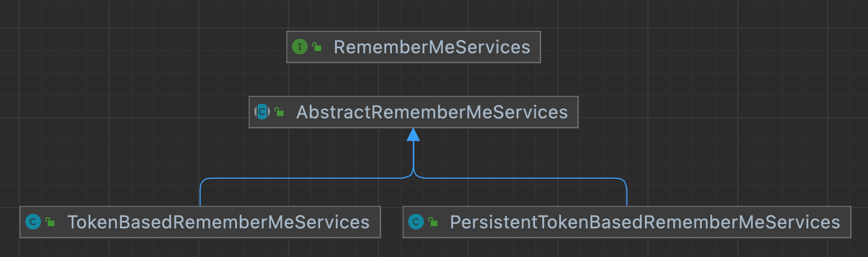
Task: Select the PersistentTokenBasedRememberMeServices node label
Action: [645, 222]
